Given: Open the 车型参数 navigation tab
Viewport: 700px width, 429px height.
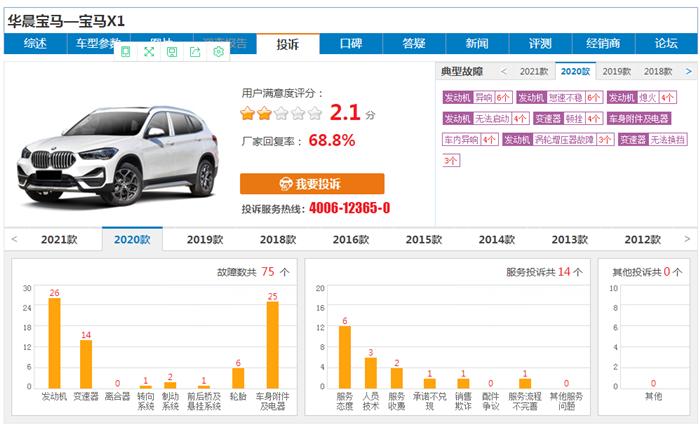Looking at the screenshot, I should tap(98, 43).
